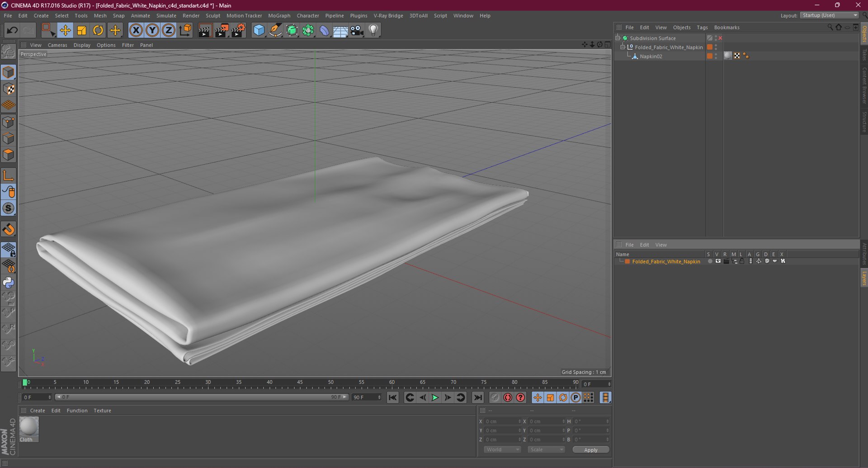Add a Cube primitive object
This screenshot has width=868, height=468.
tap(259, 30)
